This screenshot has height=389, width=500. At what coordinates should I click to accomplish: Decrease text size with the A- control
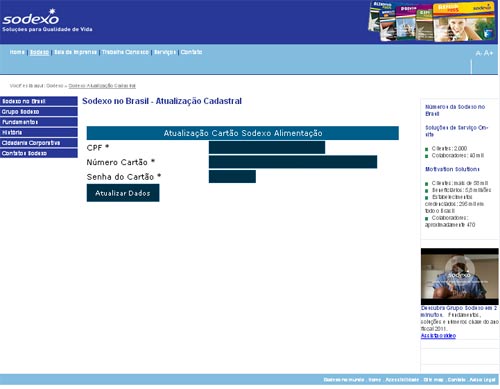click(x=479, y=53)
